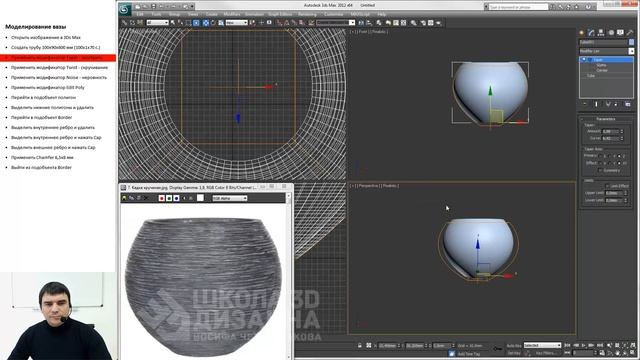Open the Selected key-target dropdown
640x360 pixels.
click(x=543, y=345)
